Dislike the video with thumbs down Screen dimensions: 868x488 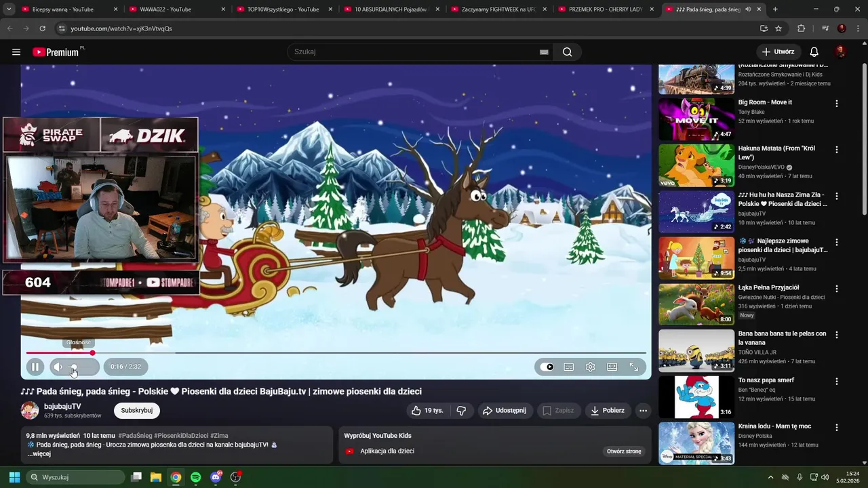tap(461, 410)
